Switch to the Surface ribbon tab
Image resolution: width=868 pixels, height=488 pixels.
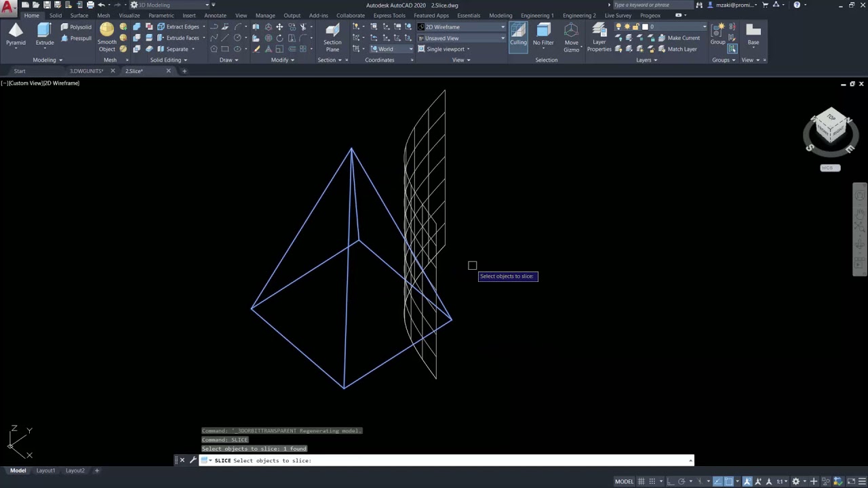(x=79, y=16)
